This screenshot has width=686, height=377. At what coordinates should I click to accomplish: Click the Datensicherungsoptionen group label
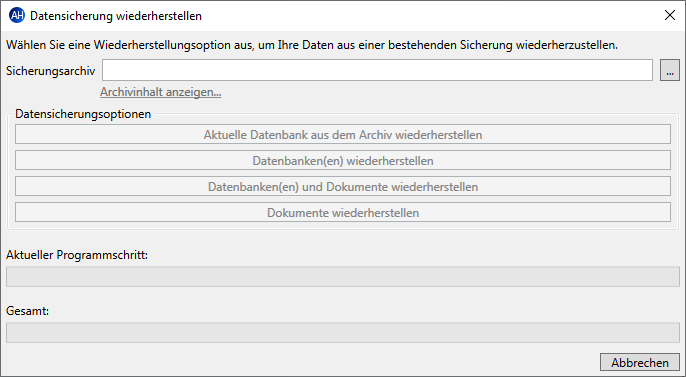[83, 114]
